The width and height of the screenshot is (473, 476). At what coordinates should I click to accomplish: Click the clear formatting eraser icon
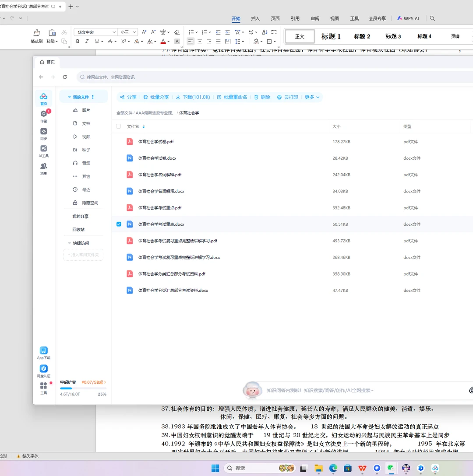tap(177, 32)
